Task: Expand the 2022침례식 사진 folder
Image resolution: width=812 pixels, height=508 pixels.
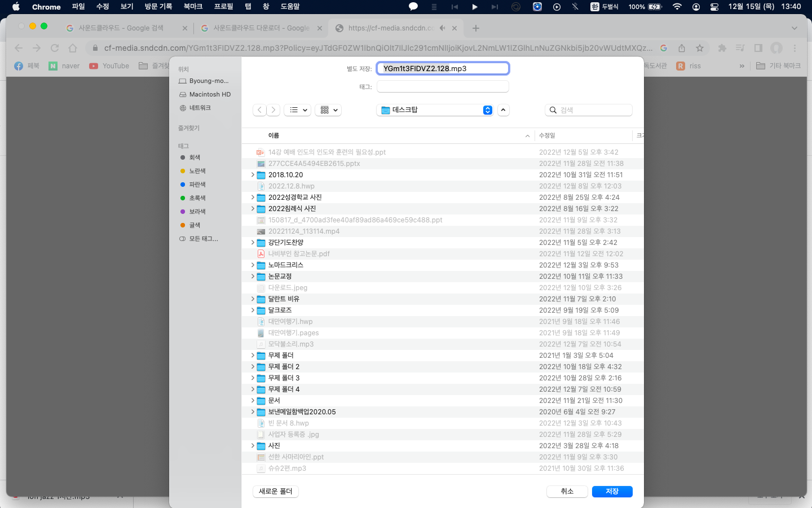Action: [x=252, y=209]
